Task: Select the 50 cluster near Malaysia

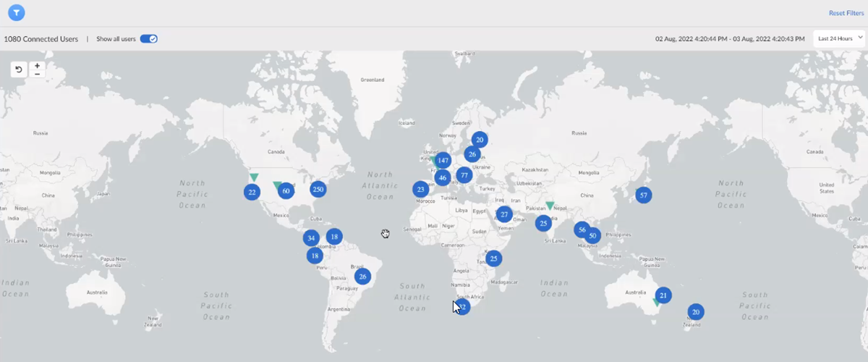Action: pyautogui.click(x=592, y=235)
